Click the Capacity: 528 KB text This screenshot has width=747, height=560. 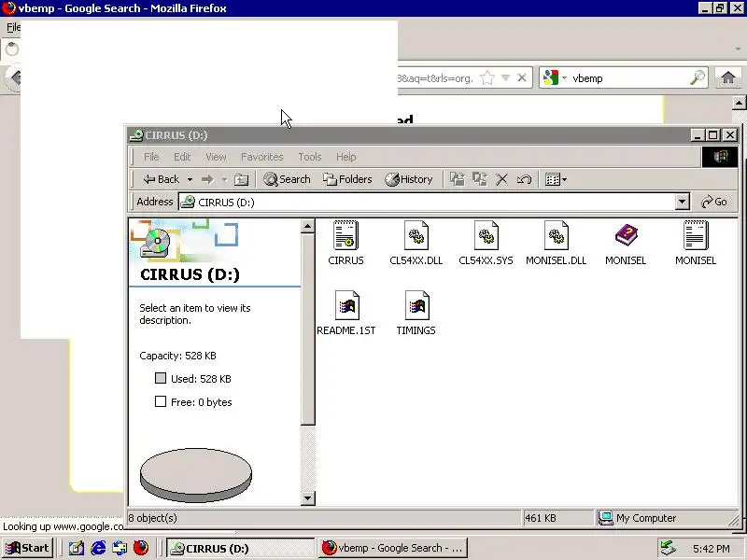pyautogui.click(x=177, y=356)
